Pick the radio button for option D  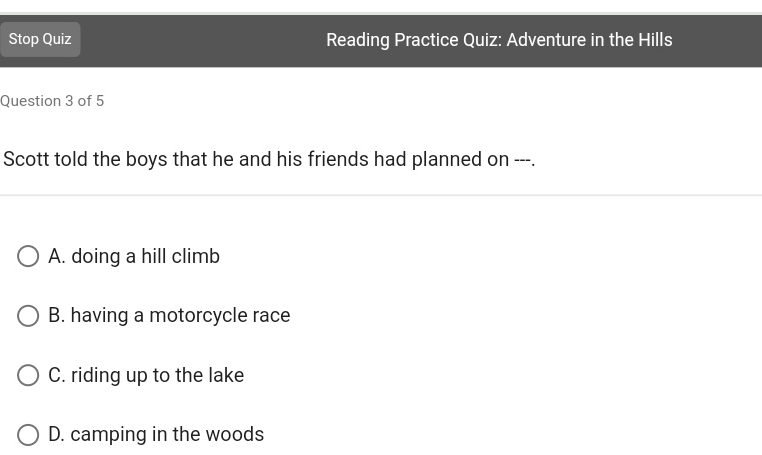point(28,435)
